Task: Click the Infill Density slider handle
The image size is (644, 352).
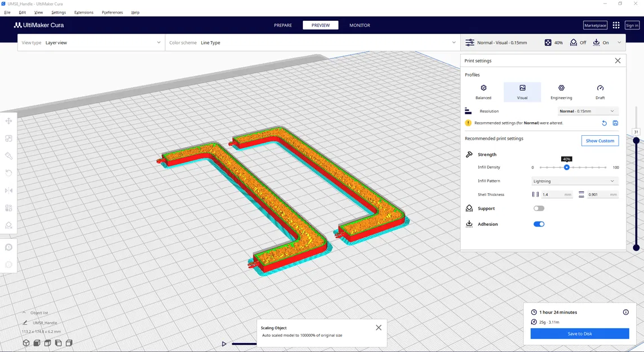Action: (566, 167)
